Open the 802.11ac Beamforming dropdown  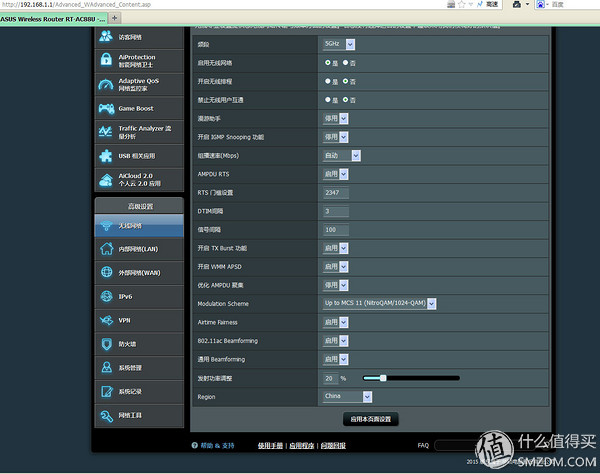point(336,340)
